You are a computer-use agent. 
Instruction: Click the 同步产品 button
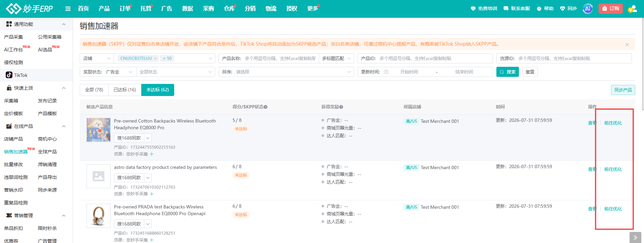click(623, 90)
